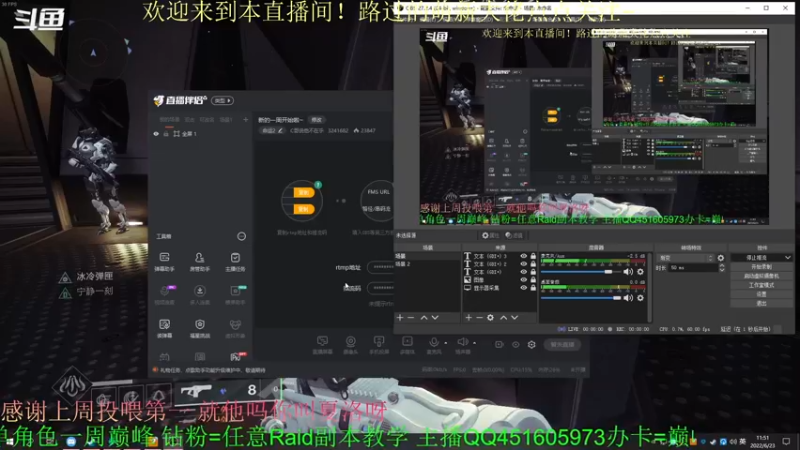800x450 pixels.
Task: Click the mode switch pill beside logo
Action: (x=222, y=101)
